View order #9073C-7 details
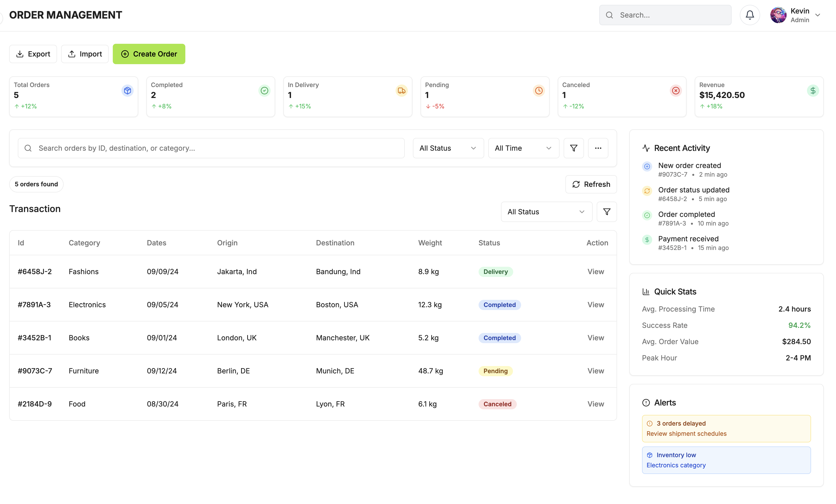836x504 pixels. (595, 371)
